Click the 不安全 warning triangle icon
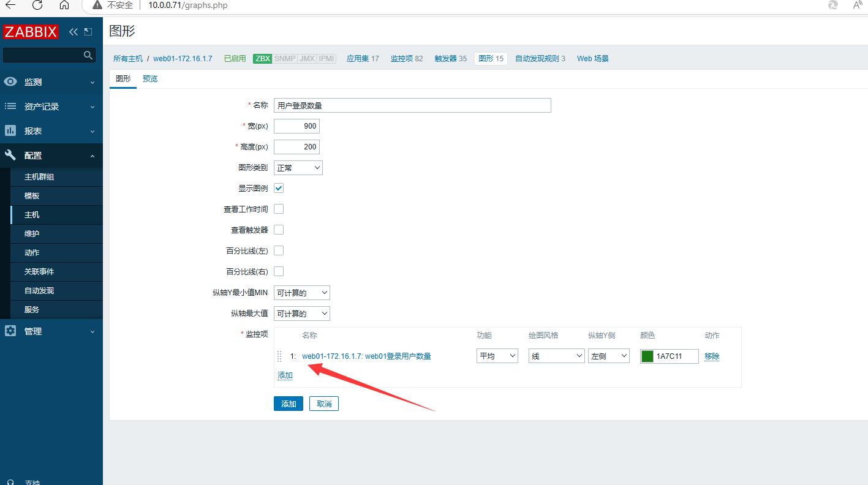This screenshot has width=868, height=485. [x=97, y=5]
